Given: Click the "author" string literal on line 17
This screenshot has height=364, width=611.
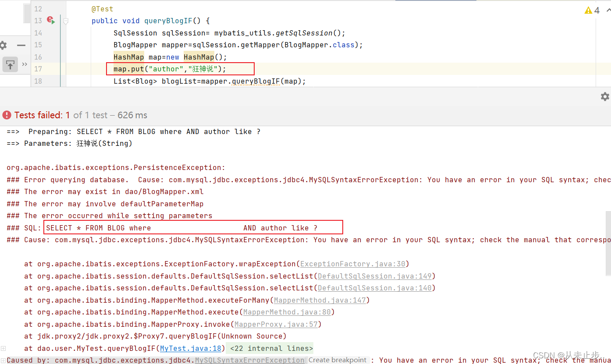Looking at the screenshot, I should coord(166,69).
